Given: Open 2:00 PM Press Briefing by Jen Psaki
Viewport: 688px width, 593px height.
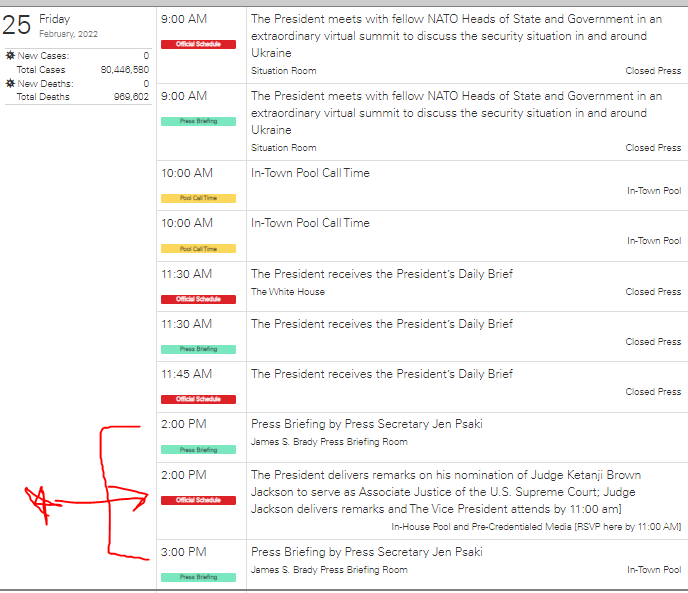Looking at the screenshot, I should point(367,424).
